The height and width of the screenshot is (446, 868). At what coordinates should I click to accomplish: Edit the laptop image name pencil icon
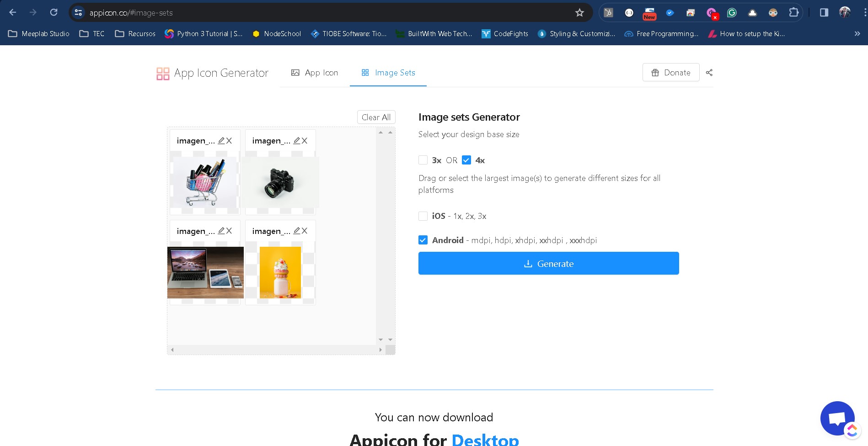click(x=221, y=231)
